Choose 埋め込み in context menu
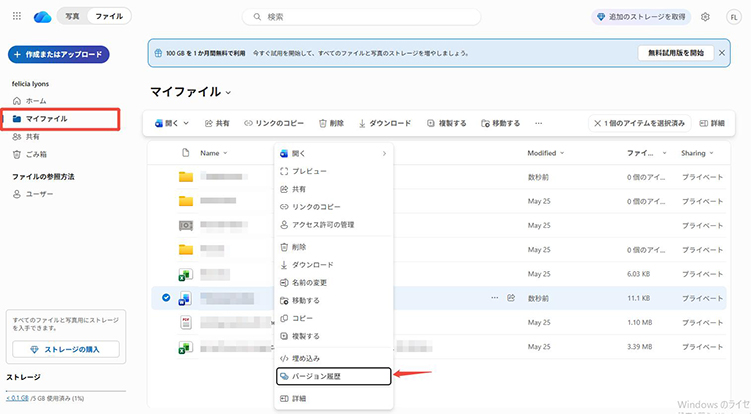Image resolution: width=751 pixels, height=414 pixels. (334, 358)
